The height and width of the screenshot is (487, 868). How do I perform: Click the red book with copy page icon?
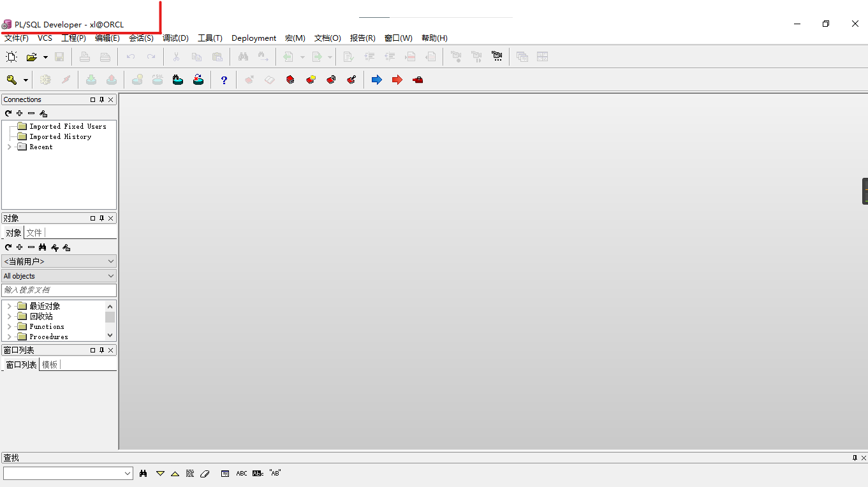tap(331, 80)
